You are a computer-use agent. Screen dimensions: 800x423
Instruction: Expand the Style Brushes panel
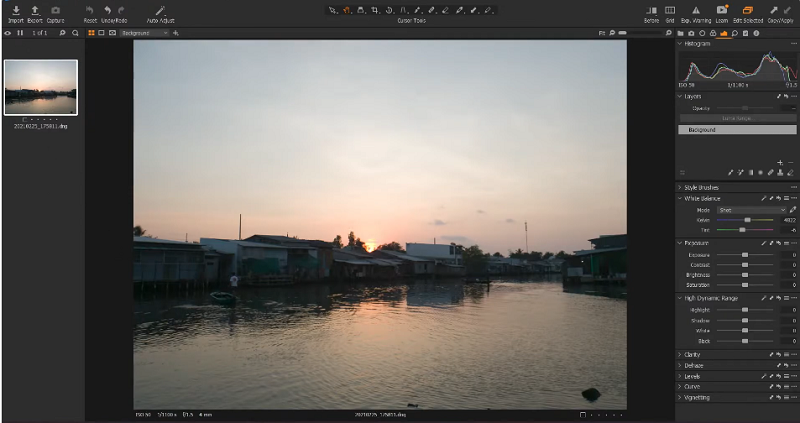coord(680,188)
